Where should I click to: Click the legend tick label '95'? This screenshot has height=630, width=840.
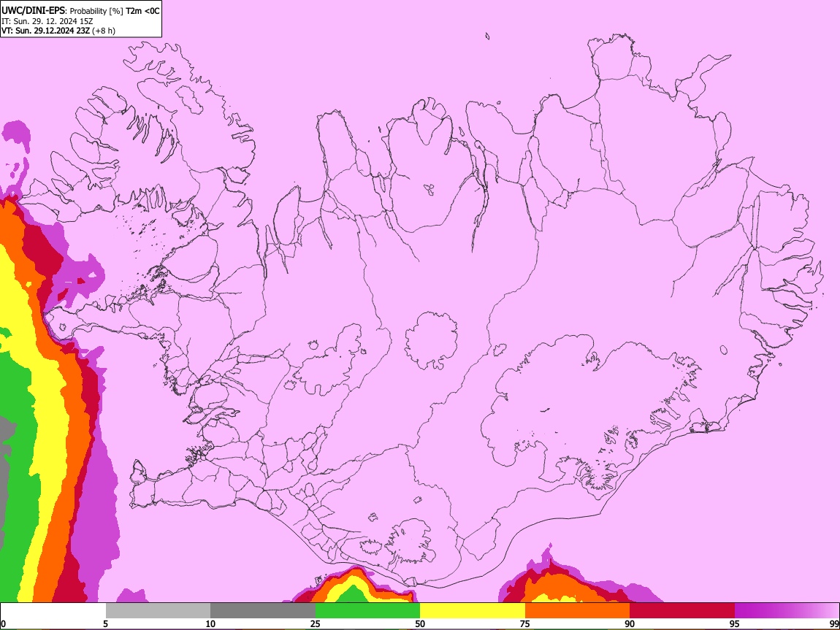(735, 623)
